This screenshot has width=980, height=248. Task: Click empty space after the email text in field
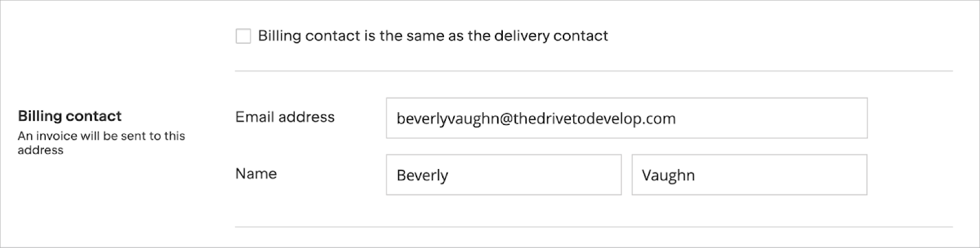[x=772, y=118]
